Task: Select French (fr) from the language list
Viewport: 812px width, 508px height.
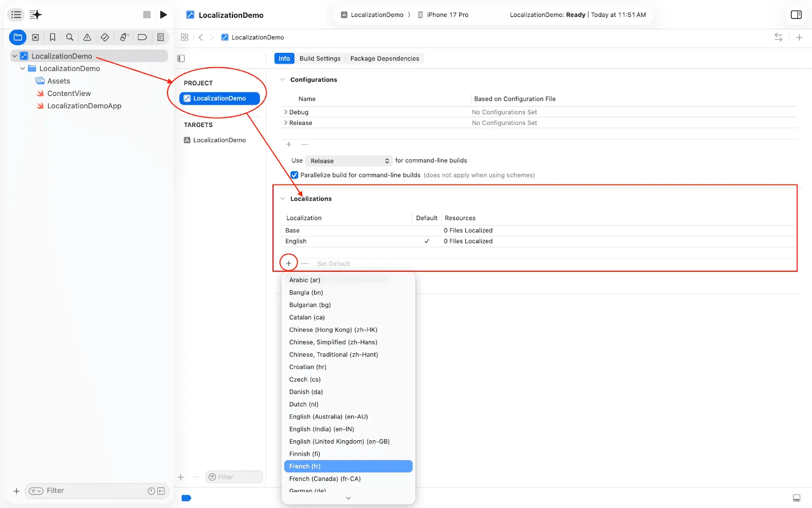Action: (x=348, y=466)
